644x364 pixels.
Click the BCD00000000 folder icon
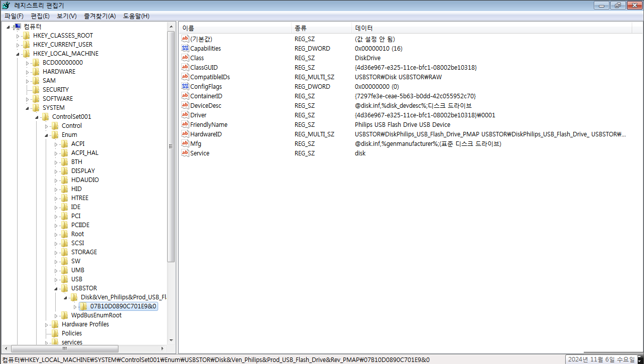(36, 63)
